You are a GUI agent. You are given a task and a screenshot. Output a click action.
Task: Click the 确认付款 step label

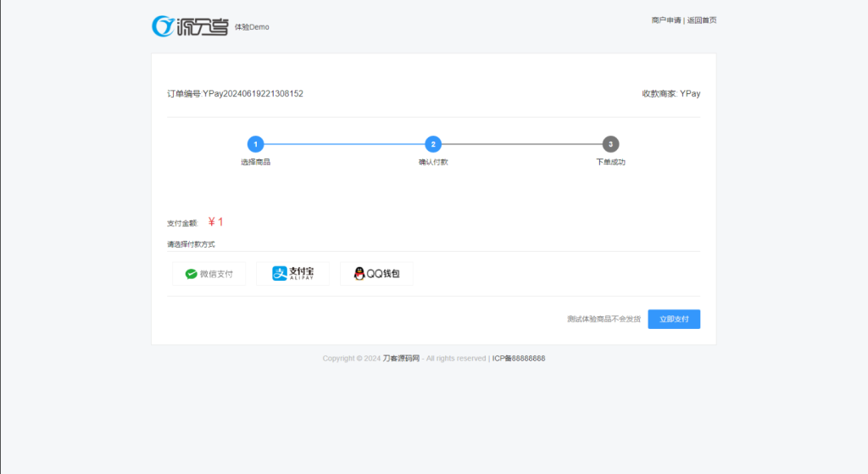click(x=433, y=162)
